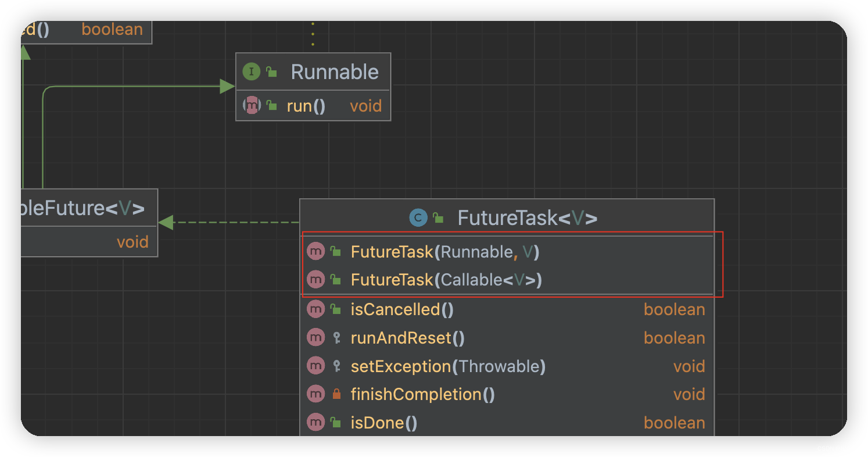Select the FutureTask(Callable<V>) constructor
Screen dimensions: 868x457
point(446,280)
